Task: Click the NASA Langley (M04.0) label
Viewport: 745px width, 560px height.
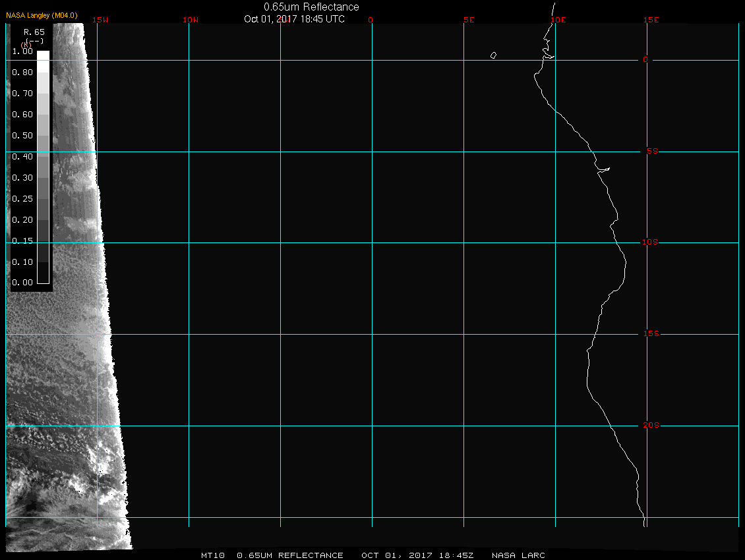Action: point(42,14)
